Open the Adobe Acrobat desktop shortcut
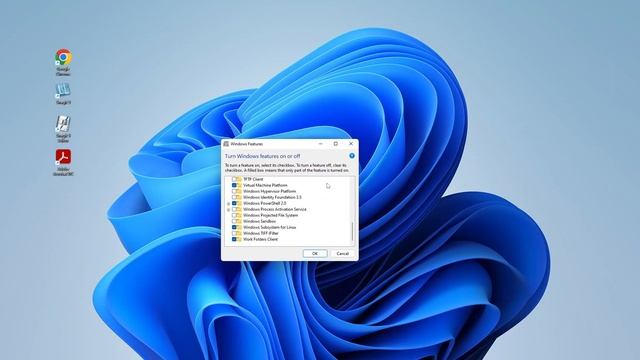640x360 pixels. tap(63, 162)
